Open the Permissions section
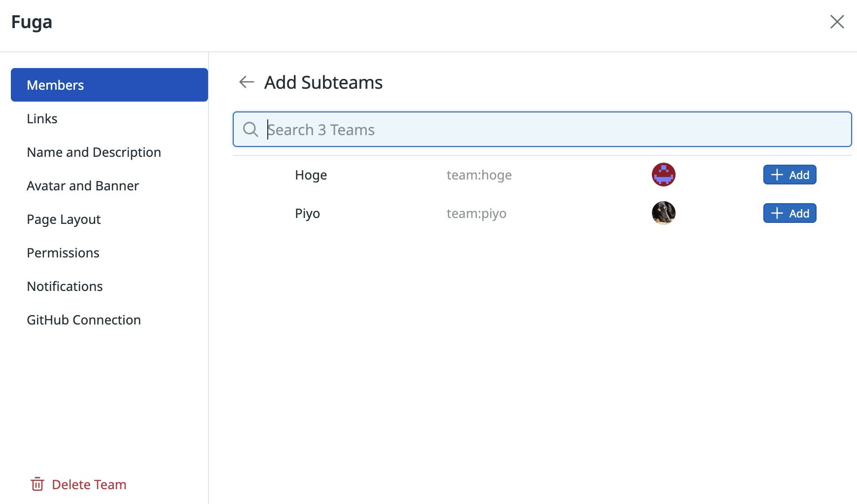This screenshot has height=504, width=857. [x=63, y=252]
